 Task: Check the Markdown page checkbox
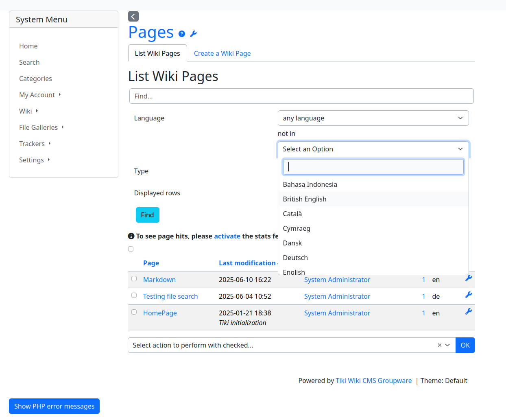134,279
